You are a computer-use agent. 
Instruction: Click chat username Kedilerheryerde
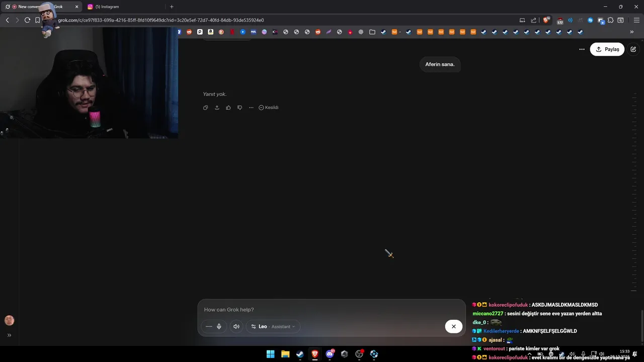(x=501, y=331)
